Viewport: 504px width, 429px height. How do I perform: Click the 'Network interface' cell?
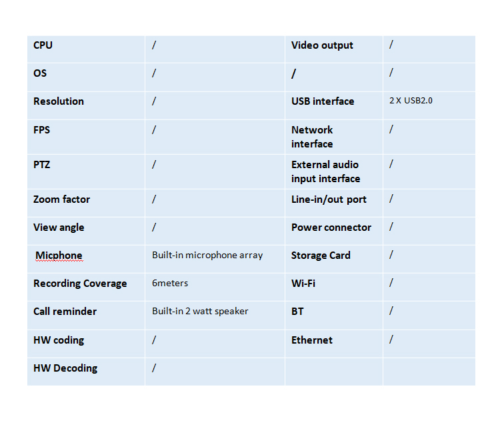point(312,137)
